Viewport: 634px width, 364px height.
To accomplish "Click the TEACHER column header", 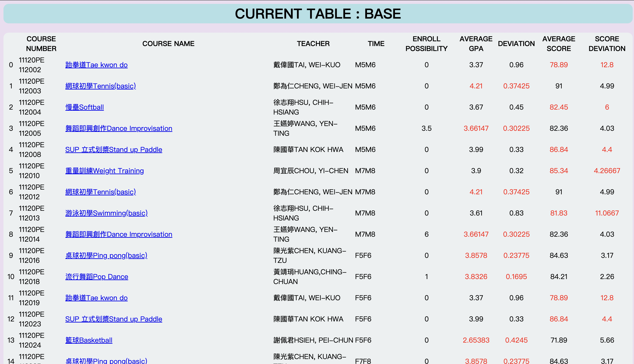I will tap(313, 44).
